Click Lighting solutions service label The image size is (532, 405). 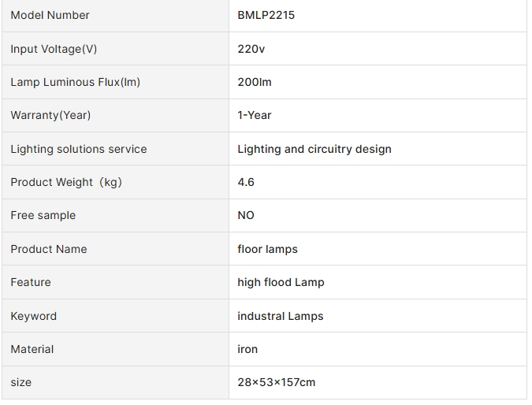click(x=79, y=149)
